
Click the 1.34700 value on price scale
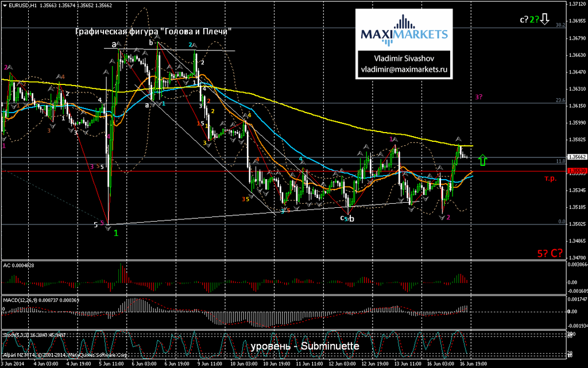578,258
